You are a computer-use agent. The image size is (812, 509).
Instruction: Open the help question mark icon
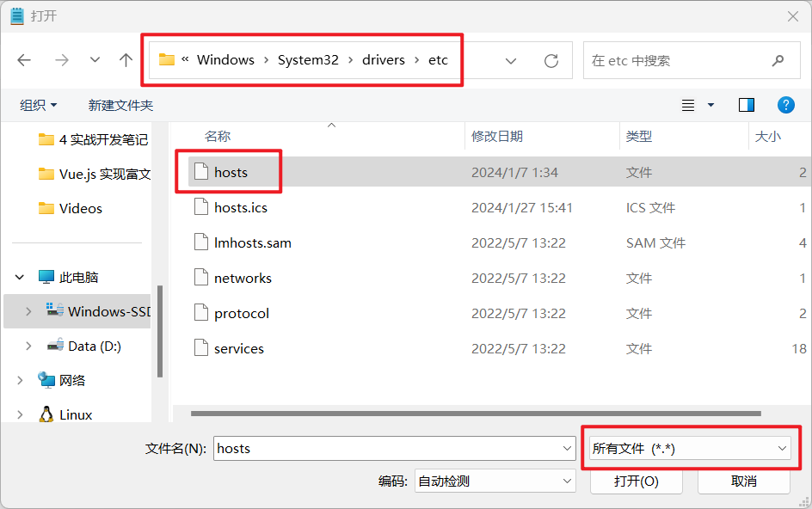click(785, 105)
